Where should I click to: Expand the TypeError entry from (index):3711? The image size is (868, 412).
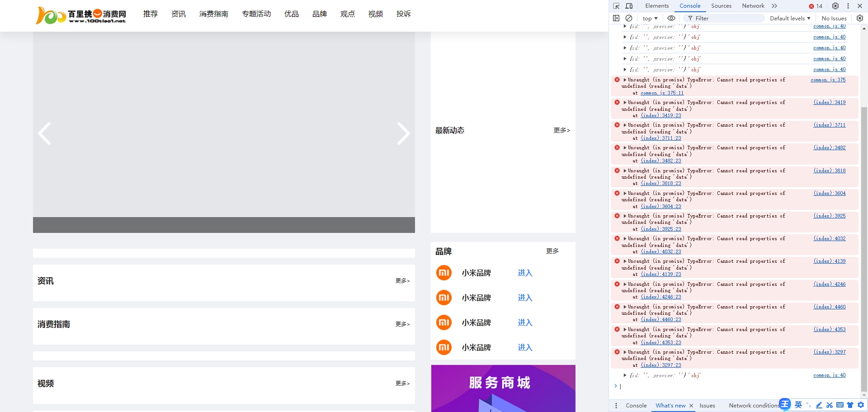pos(625,125)
